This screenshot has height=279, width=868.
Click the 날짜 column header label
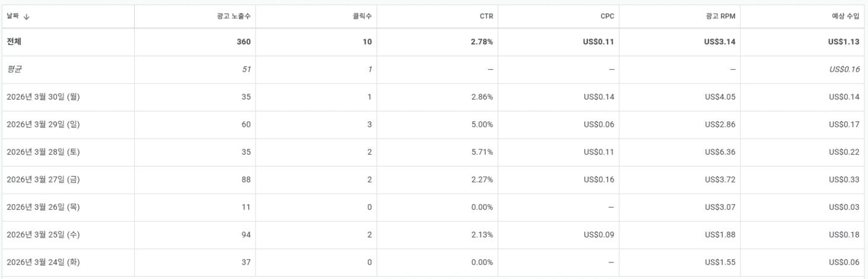coord(12,16)
